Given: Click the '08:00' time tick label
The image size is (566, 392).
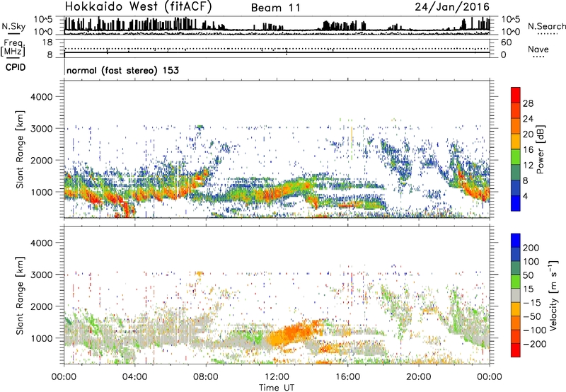Looking at the screenshot, I should click(x=206, y=377).
